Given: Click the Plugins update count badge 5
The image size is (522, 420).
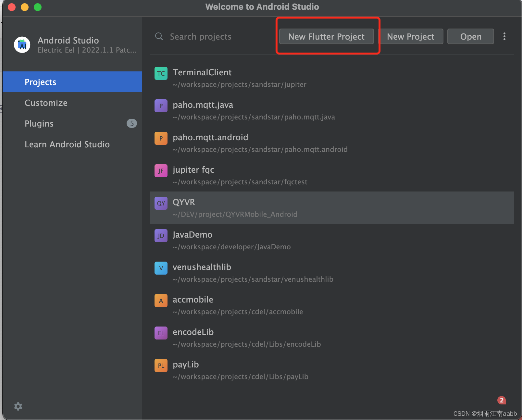Looking at the screenshot, I should click(x=132, y=123).
